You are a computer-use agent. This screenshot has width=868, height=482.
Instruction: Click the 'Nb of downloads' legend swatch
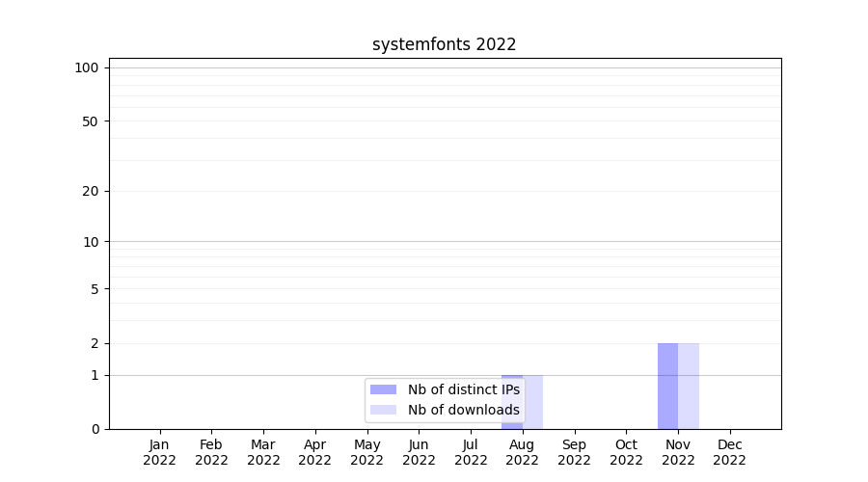tap(383, 410)
